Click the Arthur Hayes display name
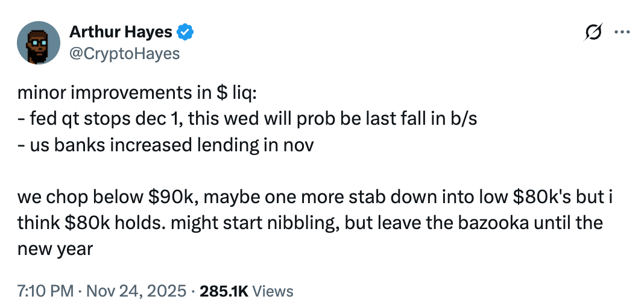Viewport: 644px width, 305px height. (x=121, y=33)
